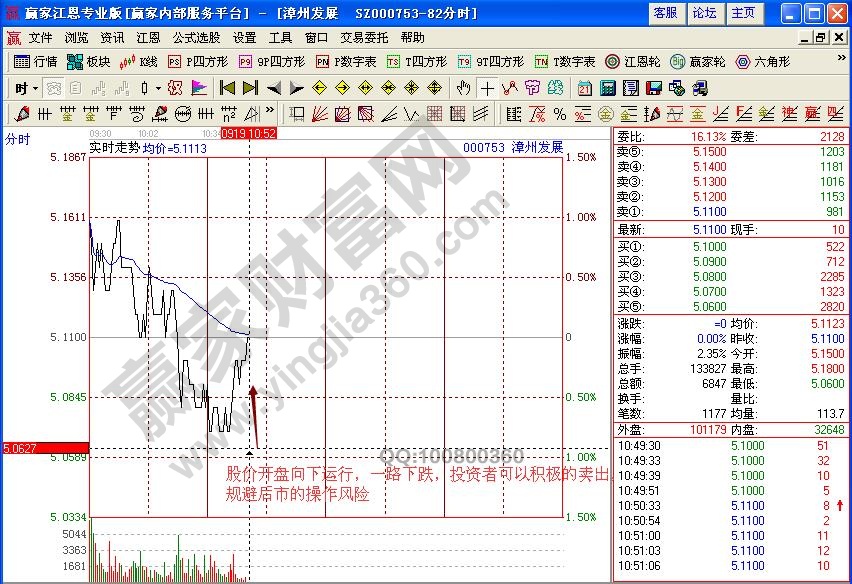
Task: Open the 时 period dropdown
Action: [x=24, y=88]
